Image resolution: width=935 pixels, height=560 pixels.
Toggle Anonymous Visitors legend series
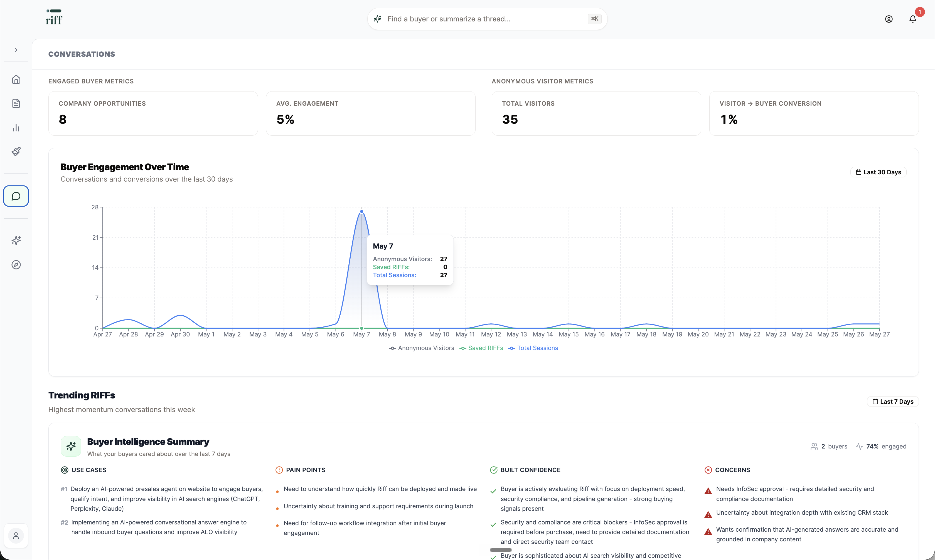click(x=421, y=348)
